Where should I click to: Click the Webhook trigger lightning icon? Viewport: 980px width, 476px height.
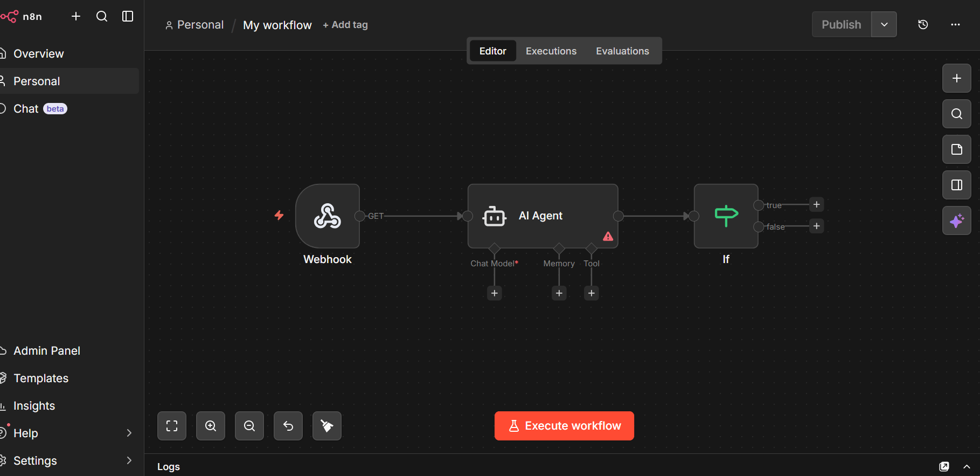279,215
